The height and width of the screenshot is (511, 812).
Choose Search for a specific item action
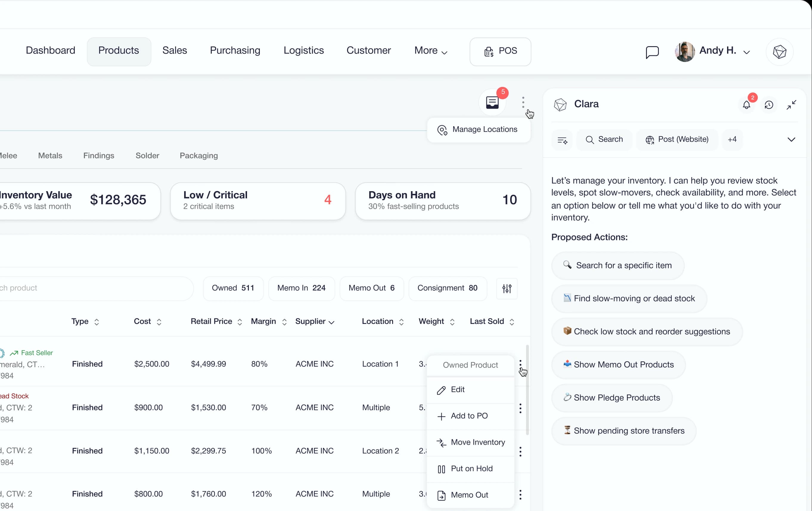point(618,266)
